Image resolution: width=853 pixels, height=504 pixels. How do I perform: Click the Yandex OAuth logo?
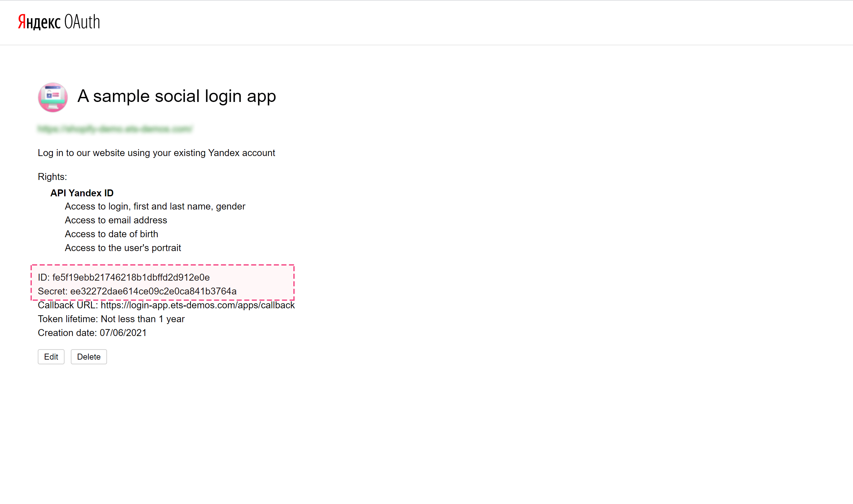(59, 22)
